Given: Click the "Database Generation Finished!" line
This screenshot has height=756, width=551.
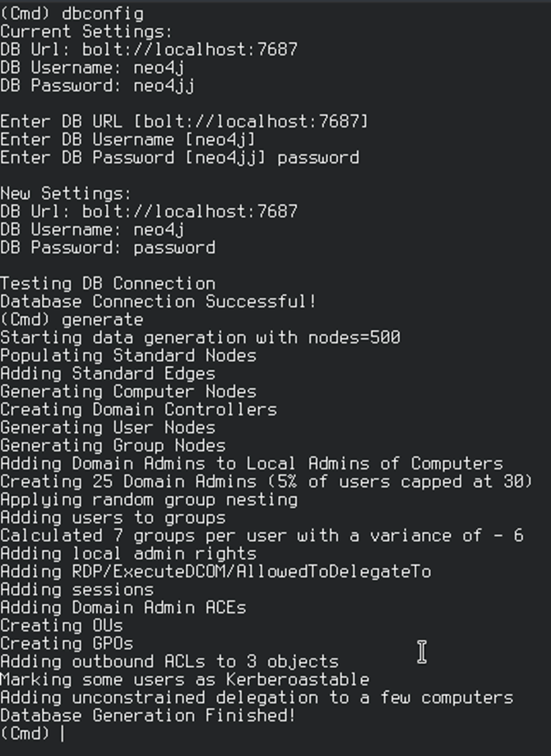Looking at the screenshot, I should (147, 715).
